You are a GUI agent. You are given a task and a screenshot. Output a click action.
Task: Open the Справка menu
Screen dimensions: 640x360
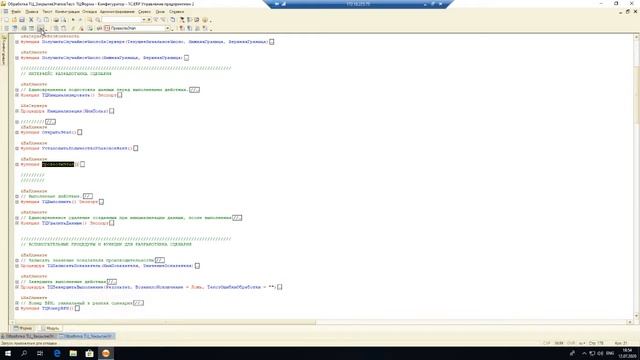click(x=176, y=12)
